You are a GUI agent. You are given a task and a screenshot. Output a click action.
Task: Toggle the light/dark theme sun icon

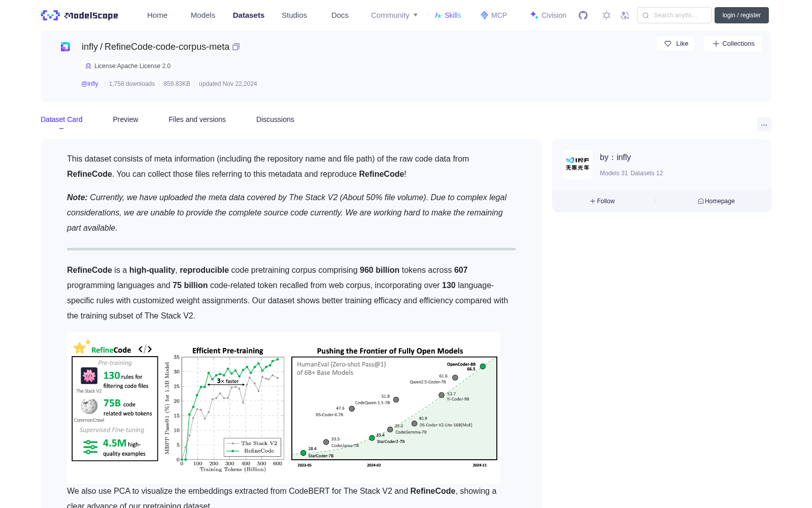click(606, 15)
